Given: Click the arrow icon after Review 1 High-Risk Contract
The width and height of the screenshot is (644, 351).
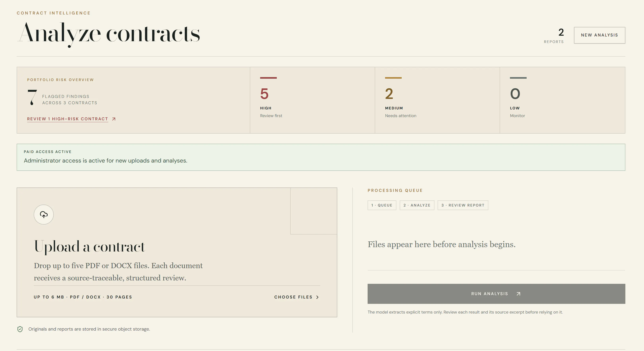Looking at the screenshot, I should [114, 119].
